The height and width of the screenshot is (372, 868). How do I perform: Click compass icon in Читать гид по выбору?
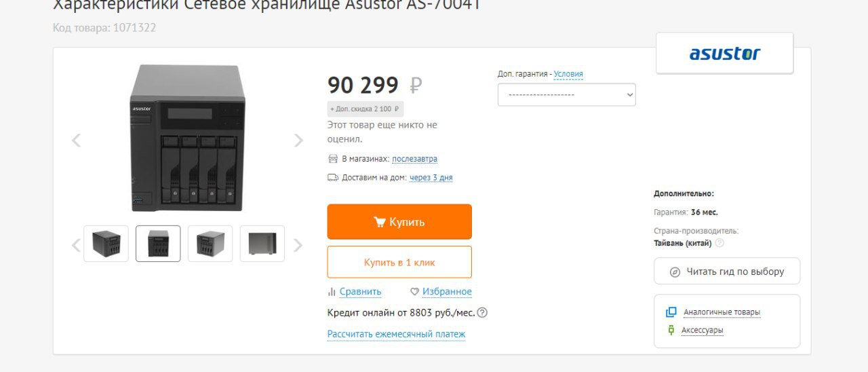click(x=675, y=272)
